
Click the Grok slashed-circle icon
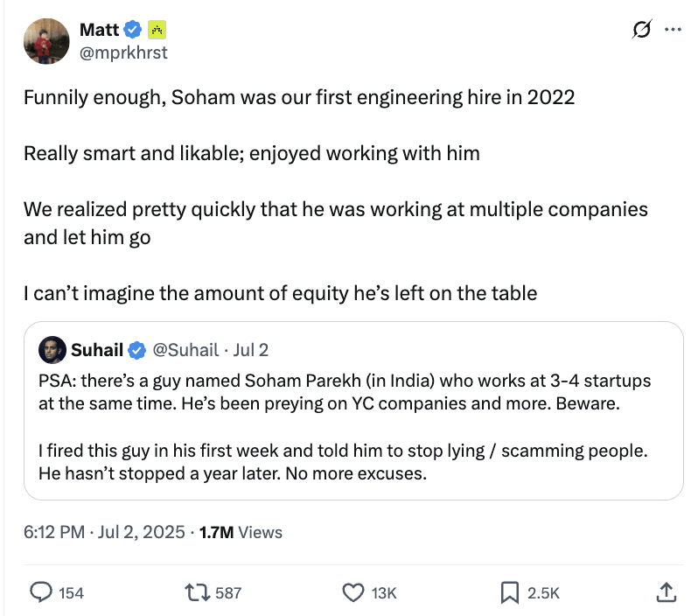point(640,30)
